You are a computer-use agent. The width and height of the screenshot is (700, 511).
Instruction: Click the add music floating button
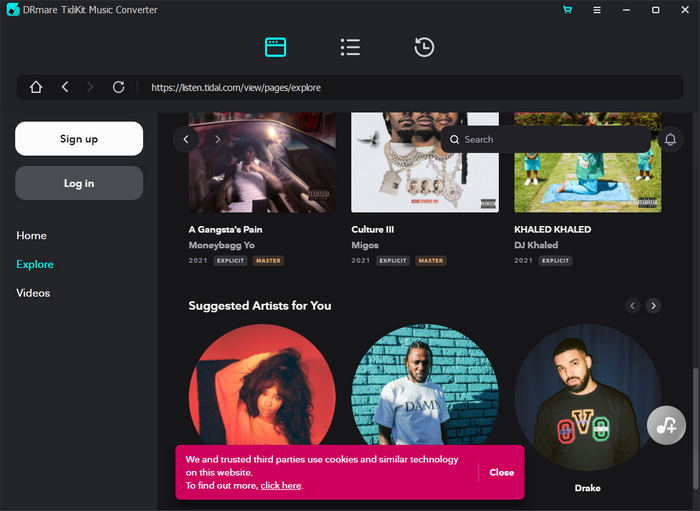tap(666, 425)
